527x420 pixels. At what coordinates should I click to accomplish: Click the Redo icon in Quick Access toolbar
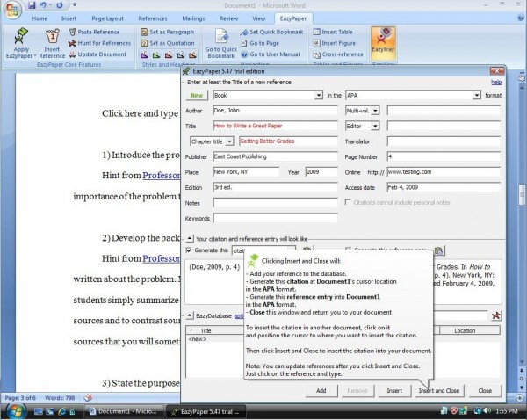tap(60, 5)
